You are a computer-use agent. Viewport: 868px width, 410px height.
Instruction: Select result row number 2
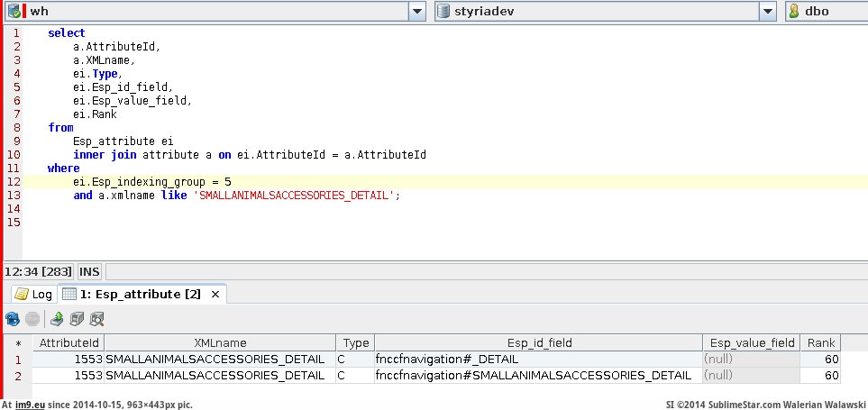pyautogui.click(x=16, y=375)
